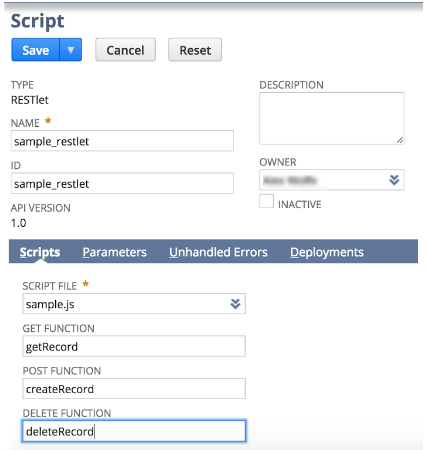Click the Reset button
The height and width of the screenshot is (450, 426).
pos(195,50)
